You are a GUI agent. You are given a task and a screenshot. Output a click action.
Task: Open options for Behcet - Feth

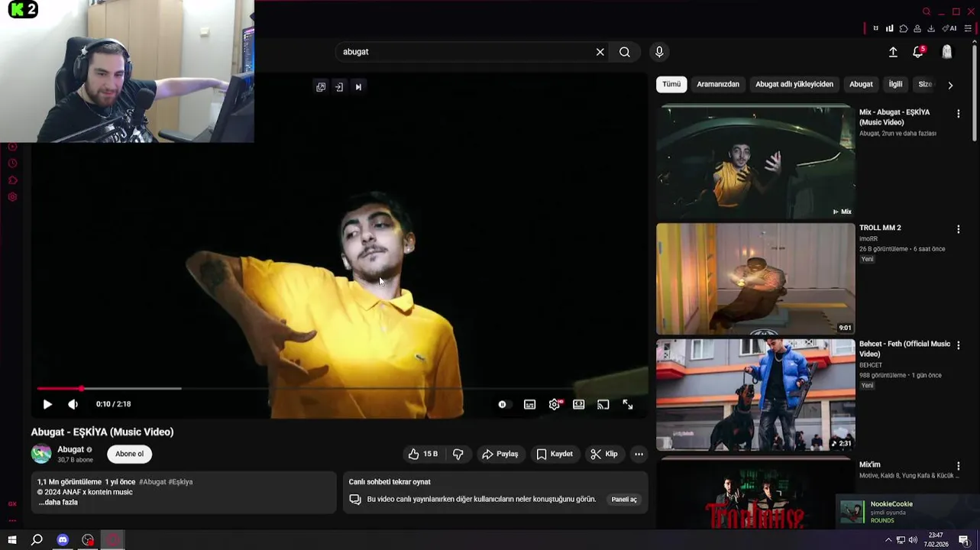pos(958,345)
